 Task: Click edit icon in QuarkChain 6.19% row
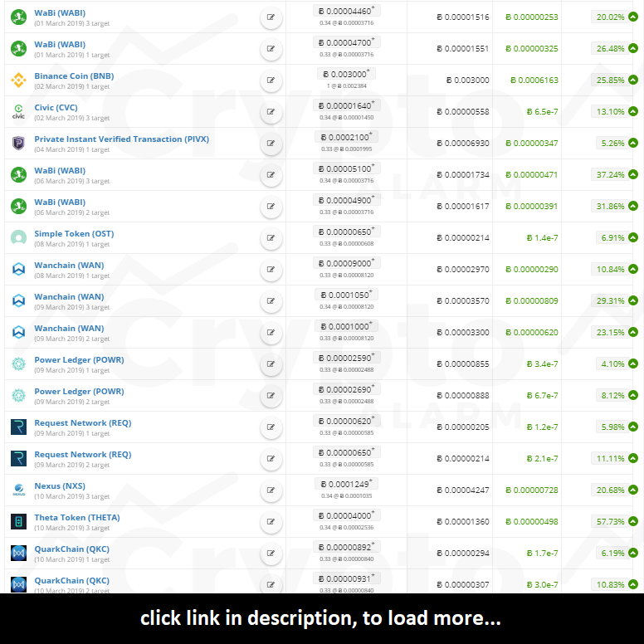271,554
